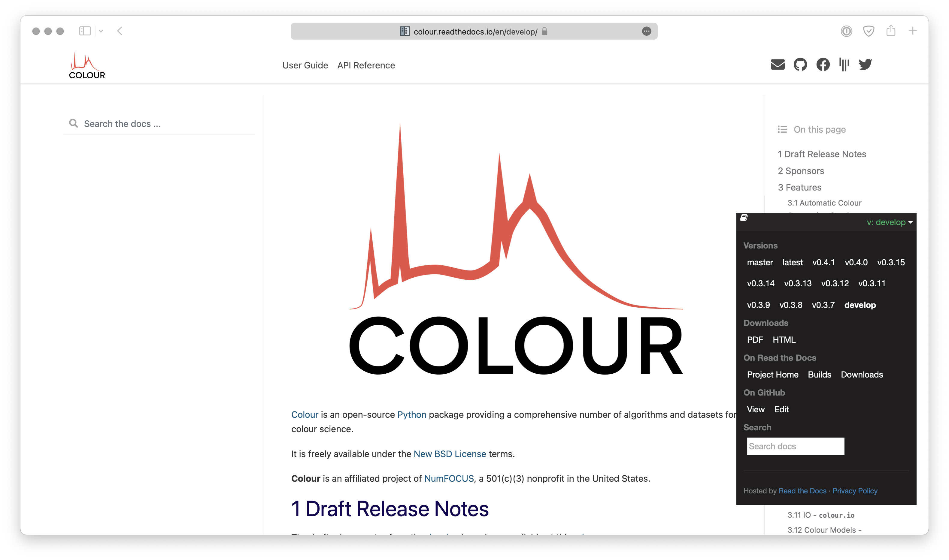The width and height of the screenshot is (949, 560).
Task: Open the Twitter bird icon
Action: tap(865, 65)
